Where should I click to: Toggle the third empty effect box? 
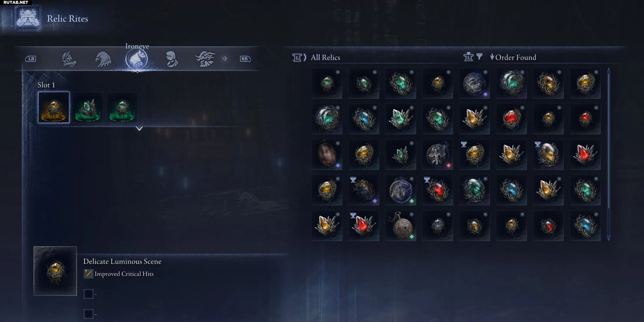(x=88, y=314)
